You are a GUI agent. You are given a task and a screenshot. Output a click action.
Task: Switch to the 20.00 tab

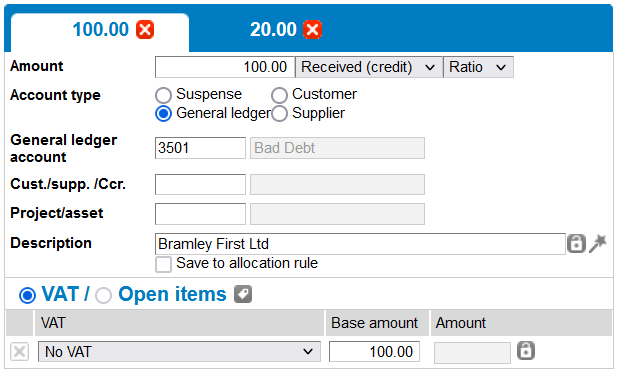click(x=273, y=30)
